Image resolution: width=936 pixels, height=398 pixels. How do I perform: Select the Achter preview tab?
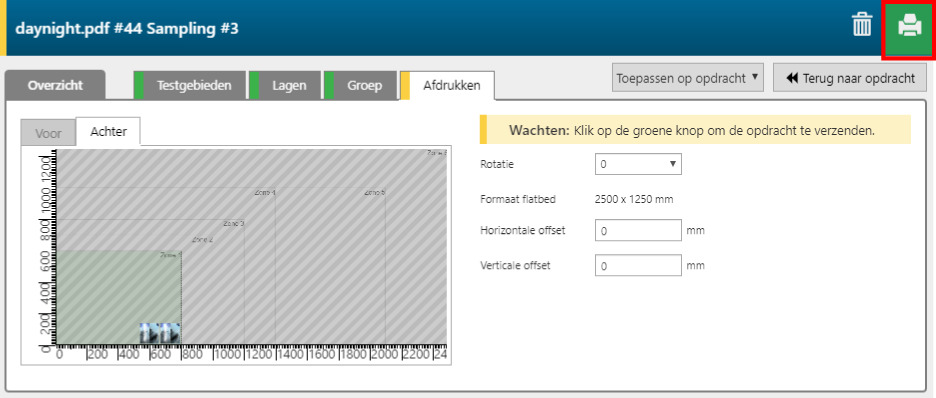tap(108, 132)
